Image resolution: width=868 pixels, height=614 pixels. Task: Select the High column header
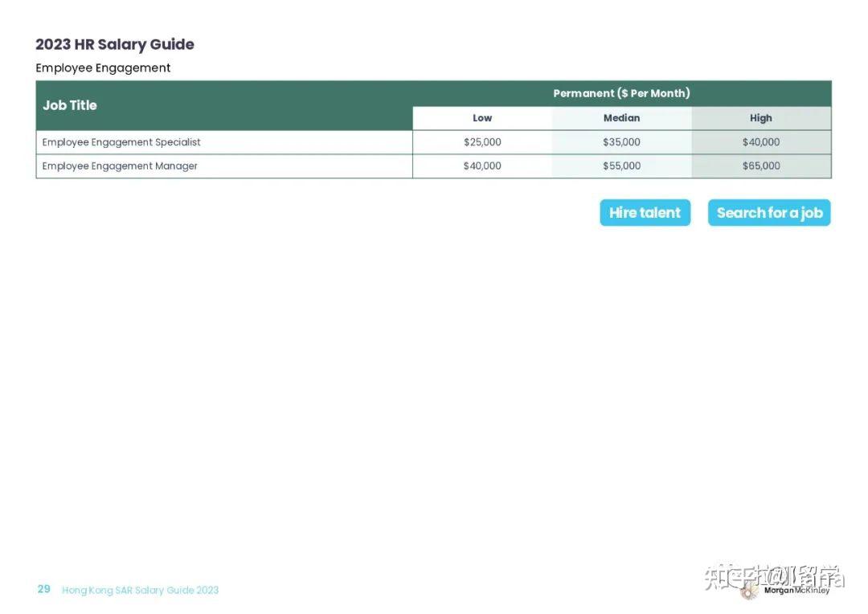[761, 118]
